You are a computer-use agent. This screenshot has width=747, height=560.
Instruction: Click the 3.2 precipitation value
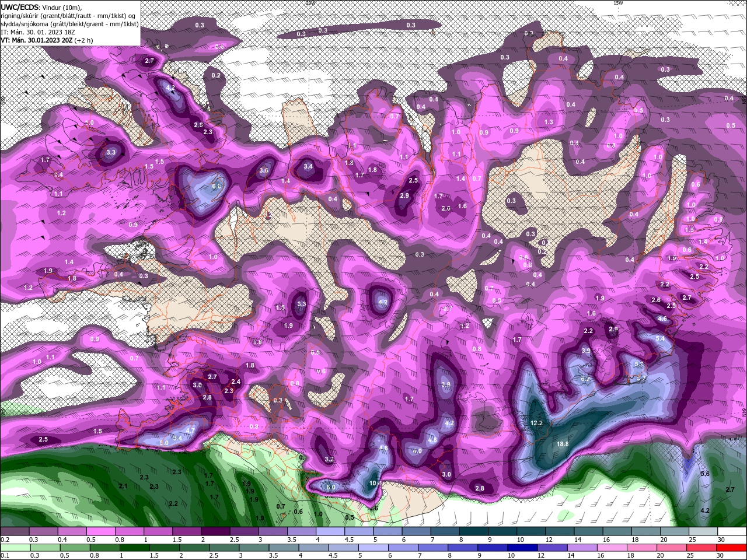(x=329, y=459)
